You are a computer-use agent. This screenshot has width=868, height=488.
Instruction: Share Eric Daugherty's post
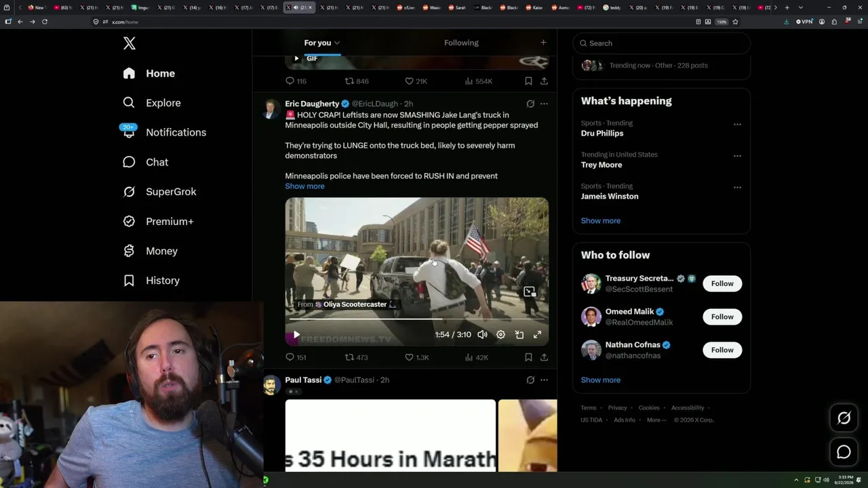click(x=544, y=357)
